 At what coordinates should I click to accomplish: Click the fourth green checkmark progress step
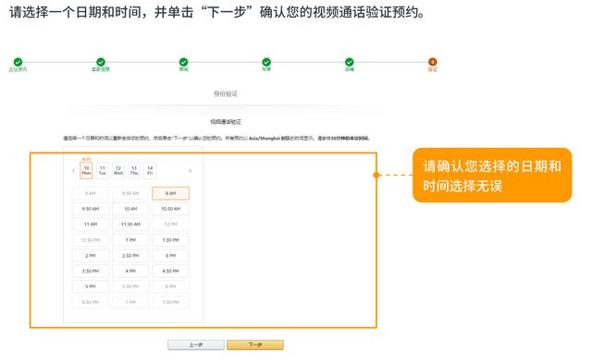coord(266,62)
